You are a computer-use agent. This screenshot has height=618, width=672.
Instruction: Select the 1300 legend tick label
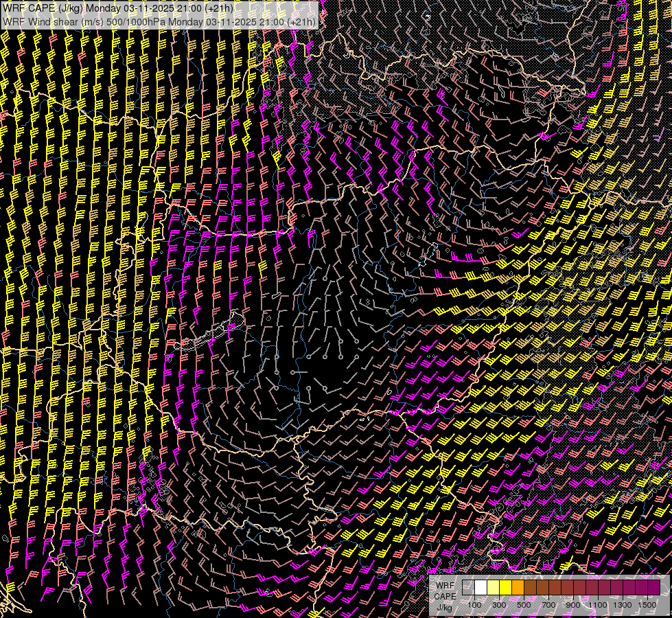623,604
